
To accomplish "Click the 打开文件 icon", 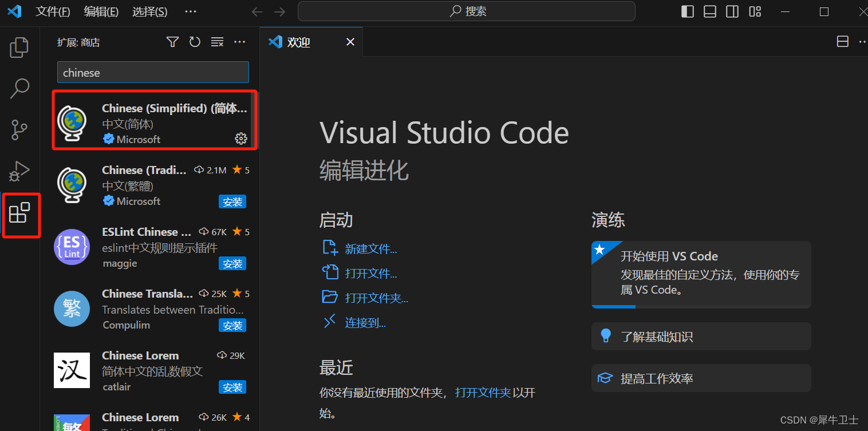I will click(330, 272).
